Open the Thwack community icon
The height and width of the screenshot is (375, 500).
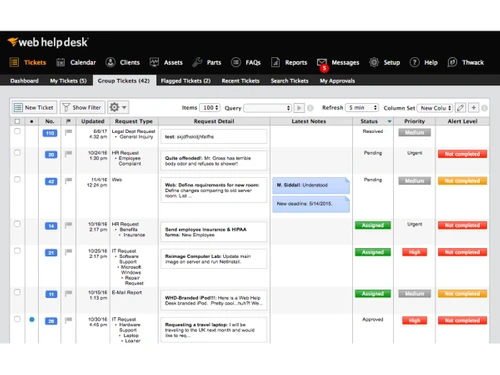tap(452, 62)
